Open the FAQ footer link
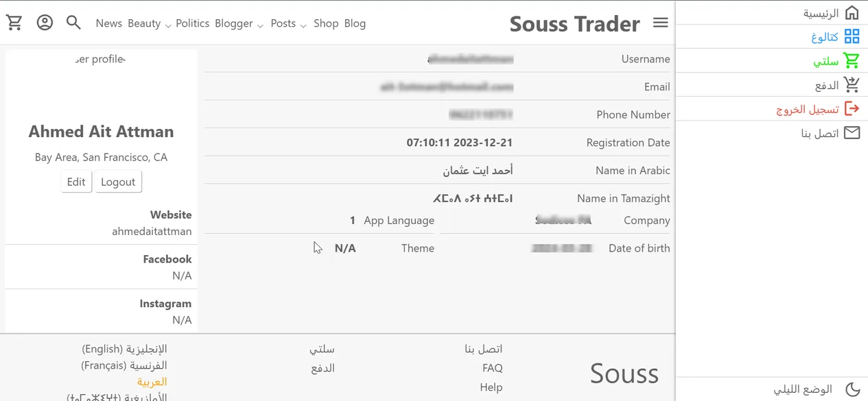Screen dimensions: 868x401 coord(492,368)
